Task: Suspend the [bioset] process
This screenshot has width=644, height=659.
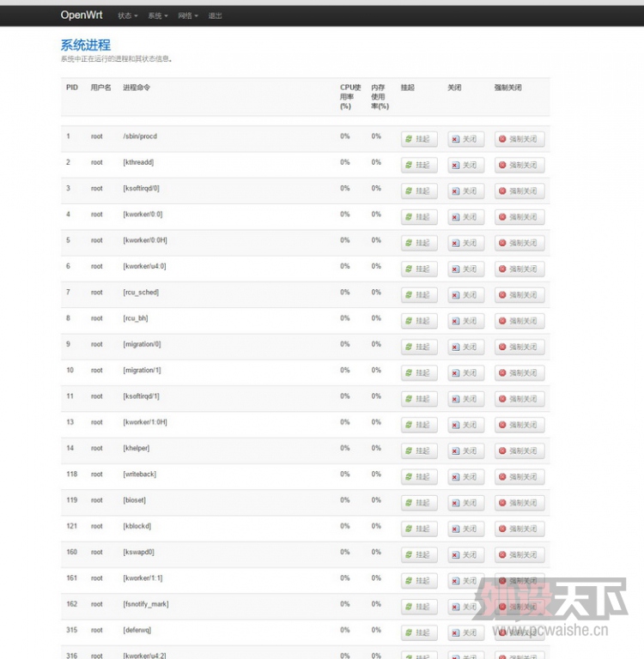Action: pyautogui.click(x=419, y=503)
